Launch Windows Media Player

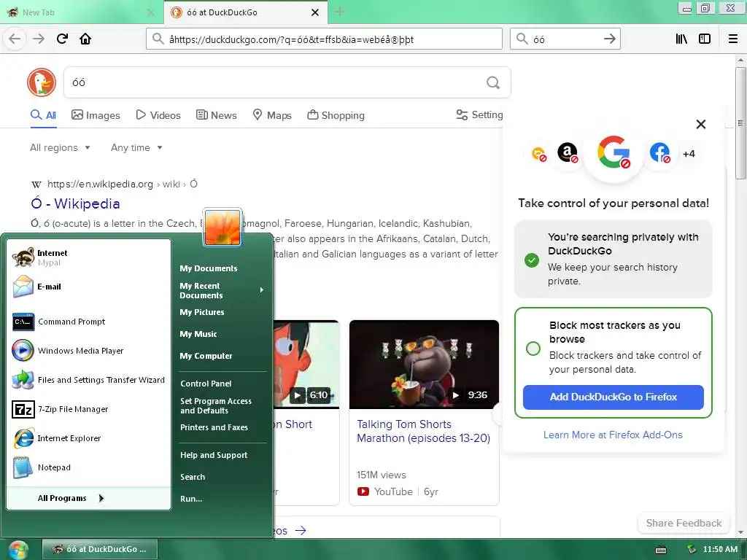pyautogui.click(x=88, y=351)
